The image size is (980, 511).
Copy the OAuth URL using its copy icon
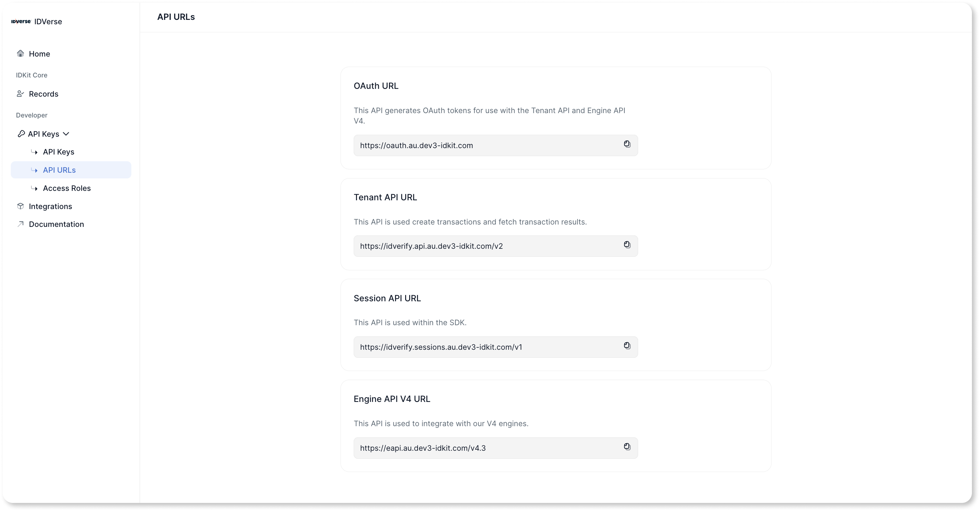tap(627, 144)
